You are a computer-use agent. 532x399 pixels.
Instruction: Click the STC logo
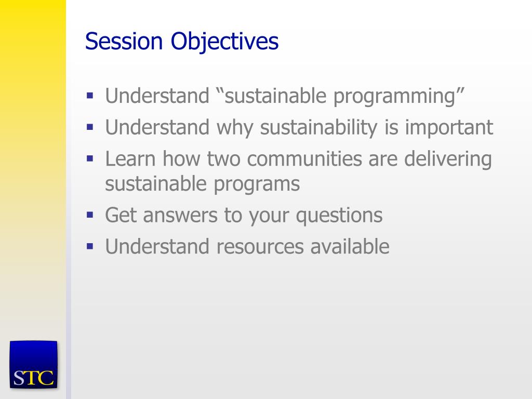pos(34,364)
